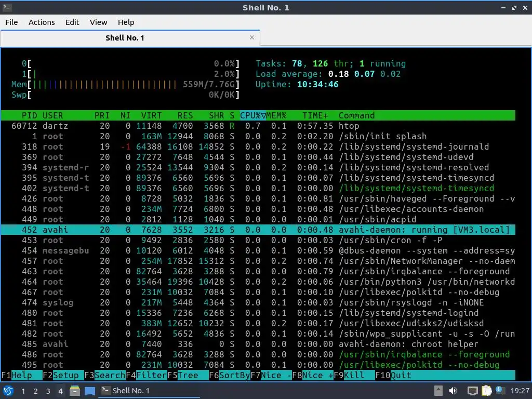Image resolution: width=532 pixels, height=399 pixels.
Task: Select the wpa_supplicant process row
Action: click(x=258, y=334)
